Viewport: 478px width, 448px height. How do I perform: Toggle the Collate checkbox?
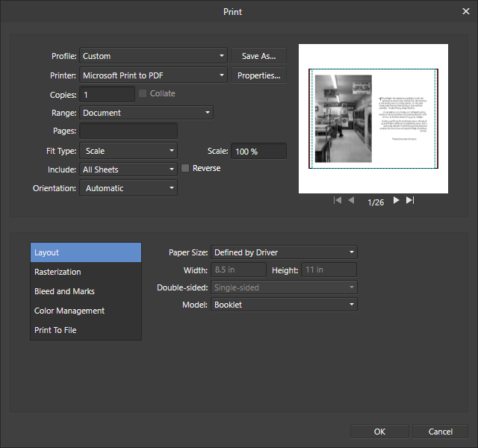pos(143,94)
